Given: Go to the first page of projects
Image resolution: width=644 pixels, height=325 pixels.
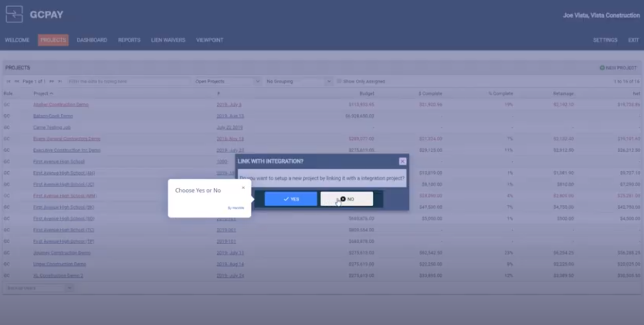Looking at the screenshot, I should coord(8,81).
